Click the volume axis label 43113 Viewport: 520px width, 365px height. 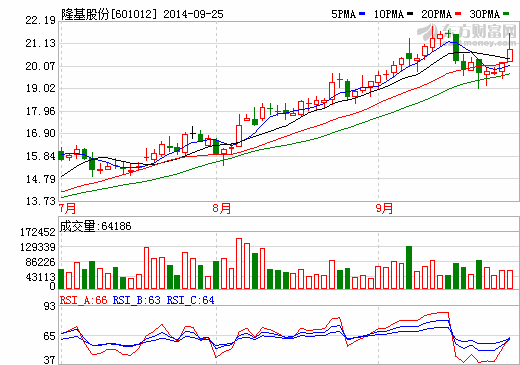pyautogui.click(x=40, y=277)
